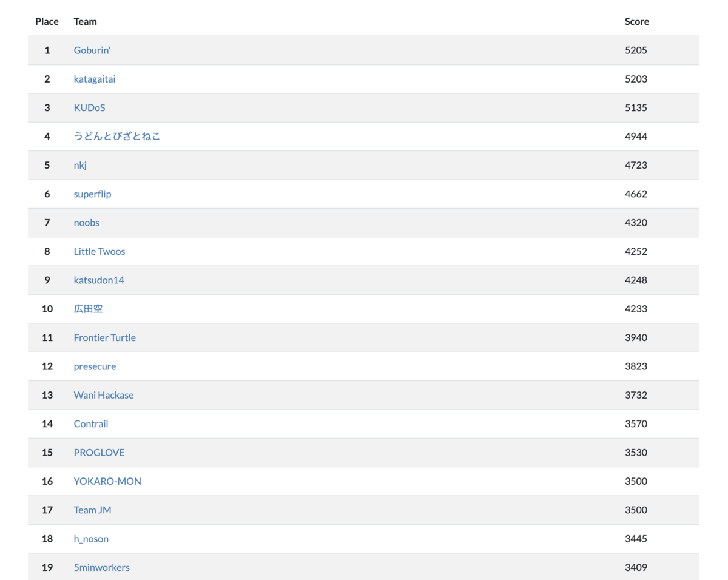The height and width of the screenshot is (580, 728).
Task: Open the h_noson team page
Action: [91, 539]
